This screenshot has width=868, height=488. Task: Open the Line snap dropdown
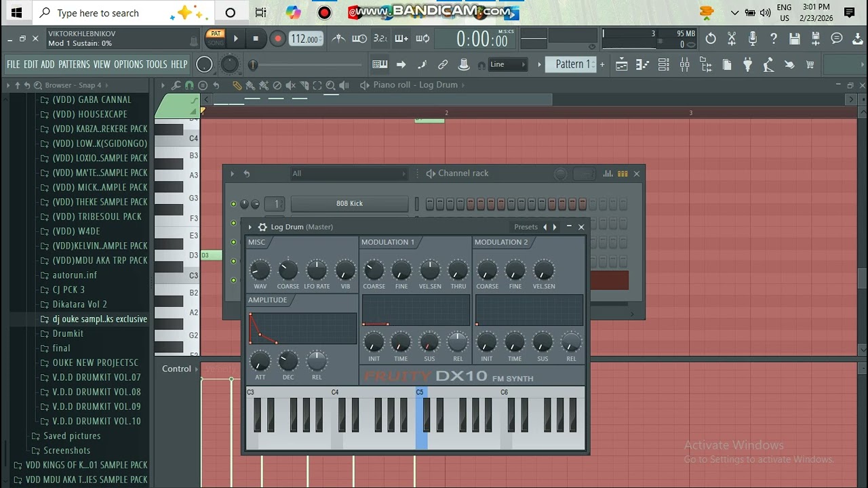pyautogui.click(x=507, y=64)
